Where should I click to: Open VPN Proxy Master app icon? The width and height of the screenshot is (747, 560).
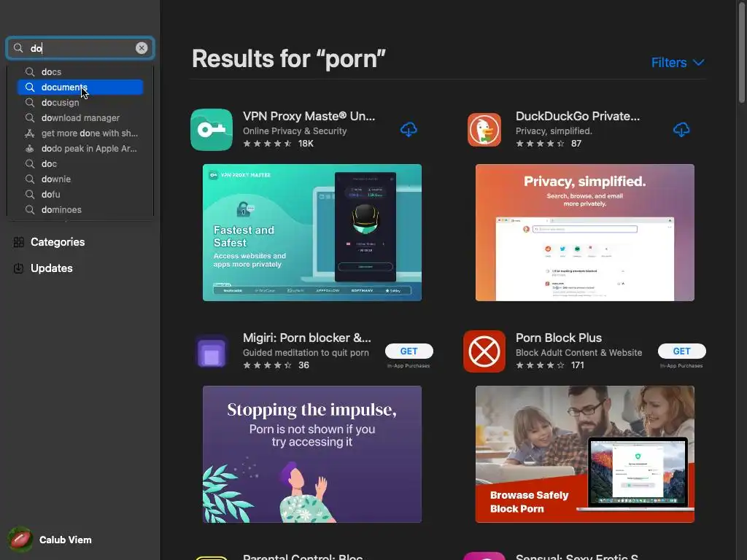click(212, 130)
